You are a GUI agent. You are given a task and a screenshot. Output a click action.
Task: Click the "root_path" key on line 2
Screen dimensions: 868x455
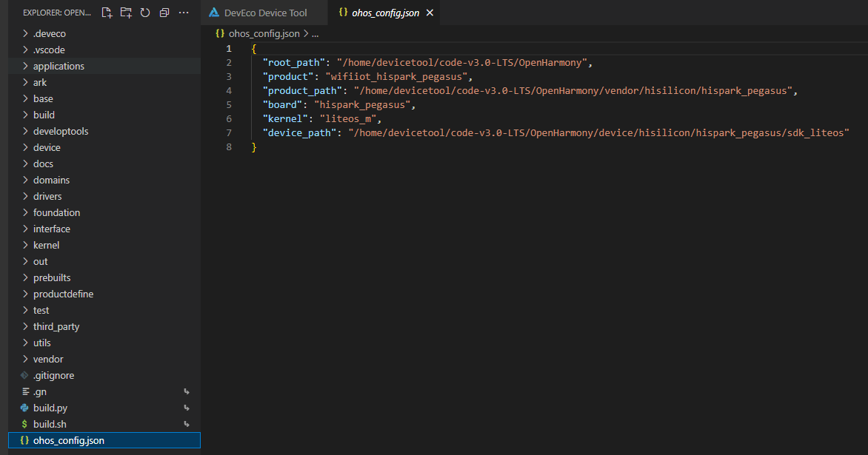click(293, 63)
